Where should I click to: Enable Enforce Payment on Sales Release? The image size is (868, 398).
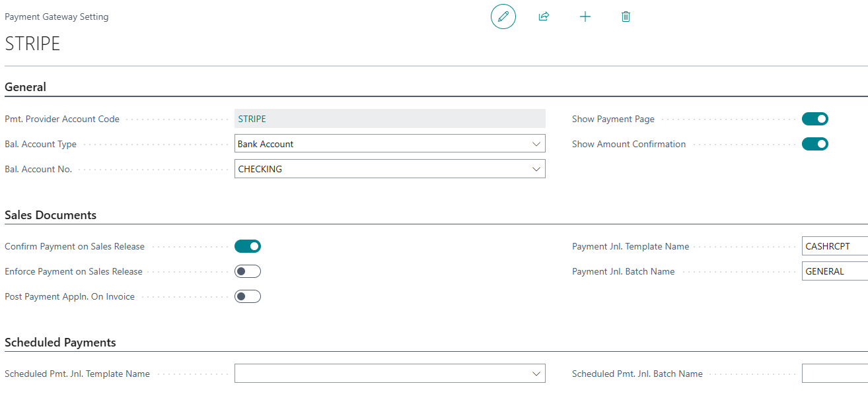248,271
